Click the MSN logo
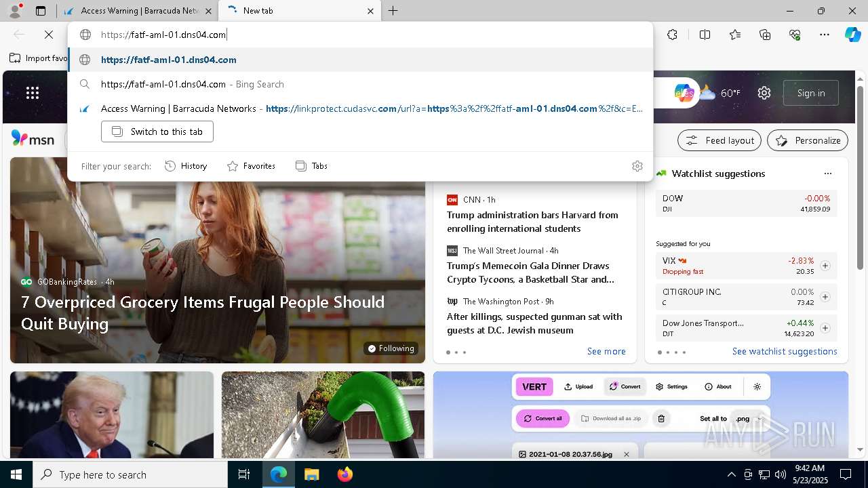Viewport: 868px width, 488px height. tap(33, 138)
